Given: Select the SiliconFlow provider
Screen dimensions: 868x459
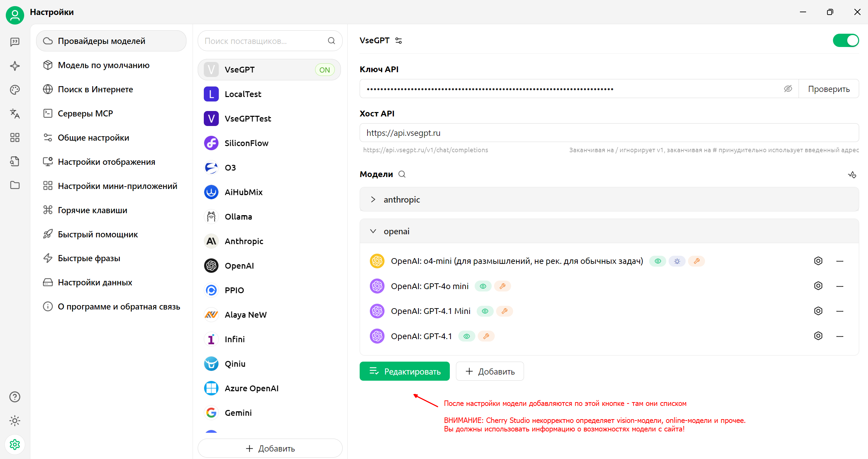Looking at the screenshot, I should tap(269, 143).
